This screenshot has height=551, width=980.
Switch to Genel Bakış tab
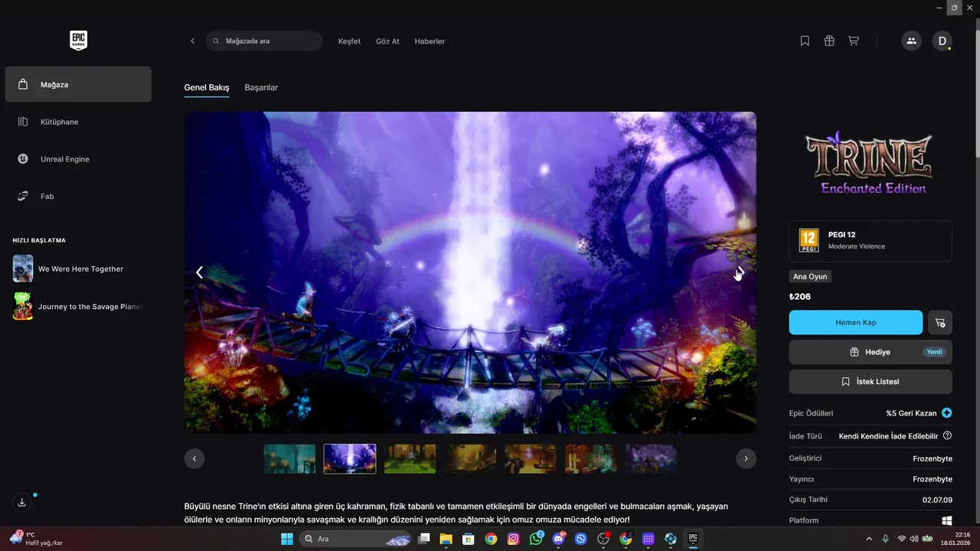[207, 87]
